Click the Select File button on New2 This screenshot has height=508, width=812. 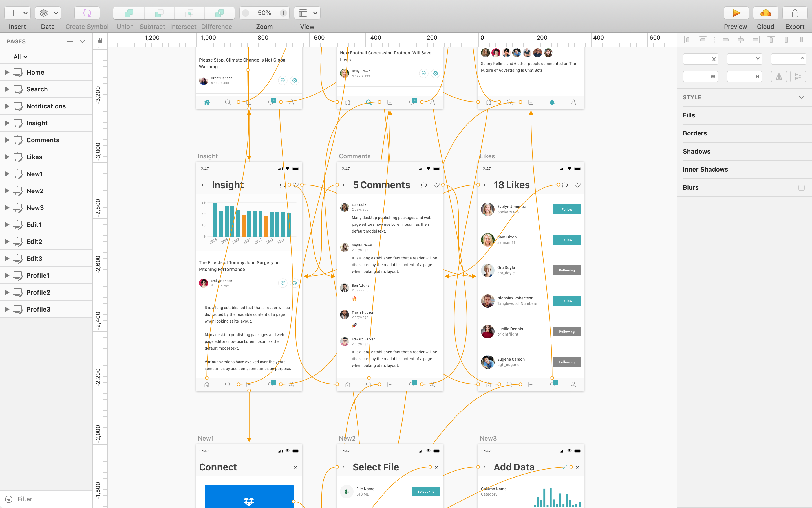tap(426, 492)
